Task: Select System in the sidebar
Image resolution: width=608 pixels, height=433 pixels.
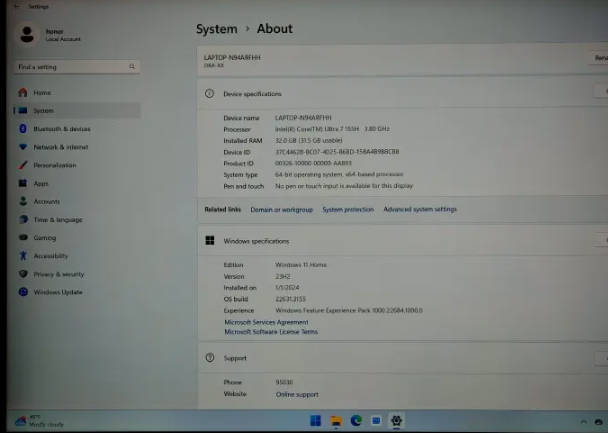Action: (x=77, y=110)
